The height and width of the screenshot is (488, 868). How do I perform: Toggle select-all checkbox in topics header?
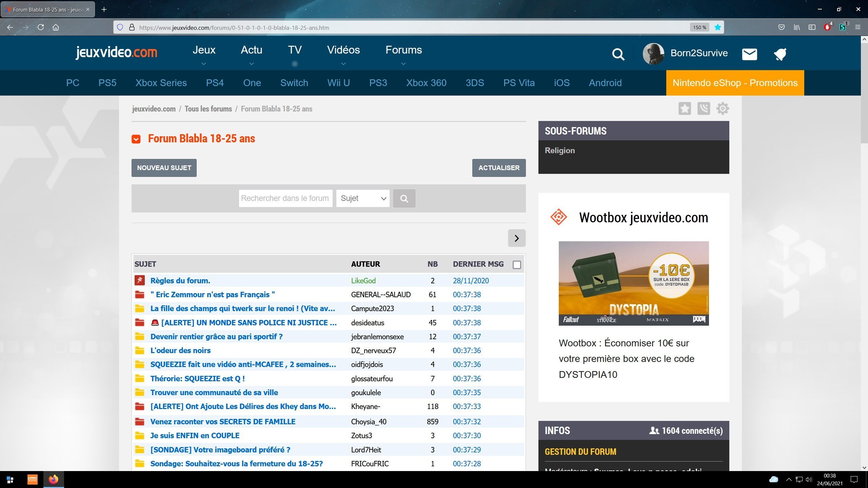tap(517, 265)
